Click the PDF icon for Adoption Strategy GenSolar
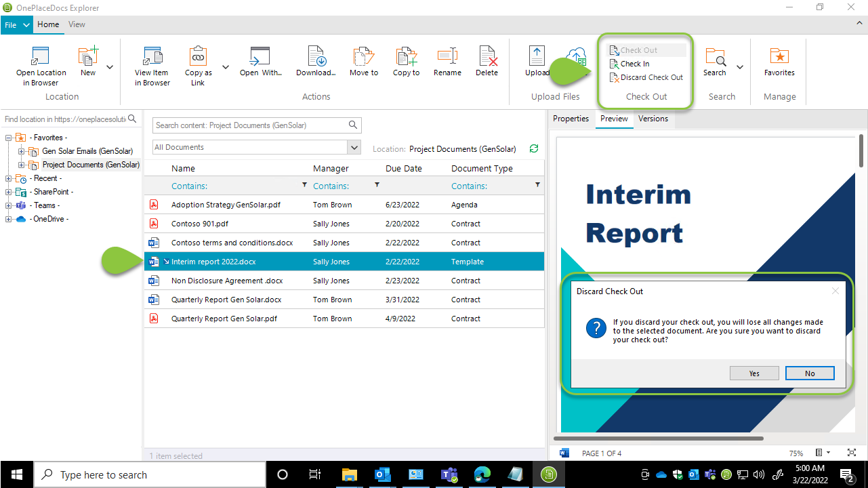This screenshot has width=868, height=488. [154, 205]
